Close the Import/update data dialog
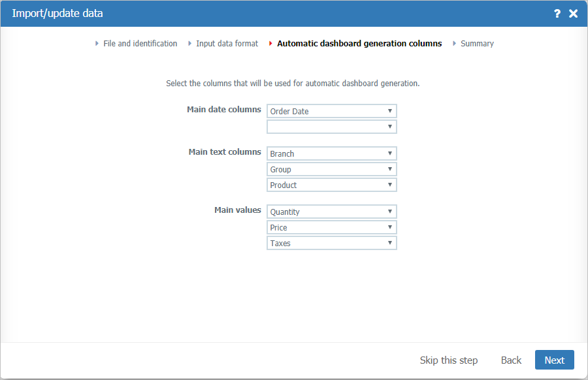This screenshot has height=380, width=588. pos(573,13)
